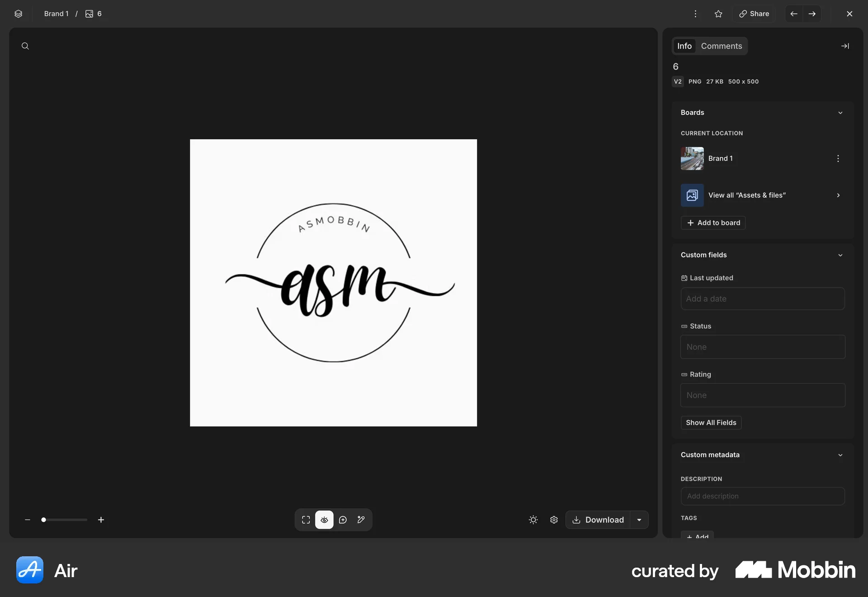Click the image icon beside asset name 6

[x=89, y=14]
